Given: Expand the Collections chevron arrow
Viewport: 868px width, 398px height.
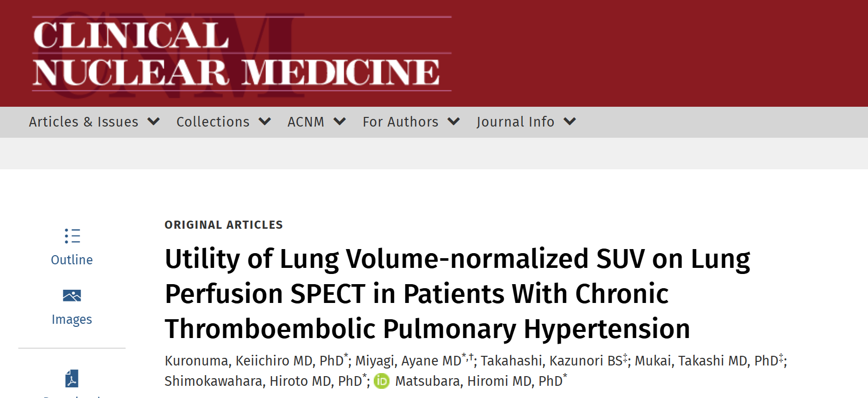Looking at the screenshot, I should 265,121.
